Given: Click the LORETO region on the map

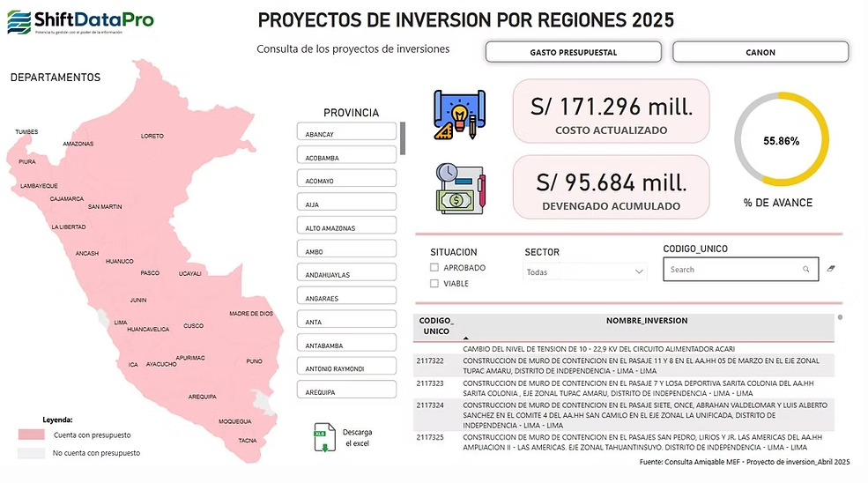Looking at the screenshot, I should coord(152,136).
